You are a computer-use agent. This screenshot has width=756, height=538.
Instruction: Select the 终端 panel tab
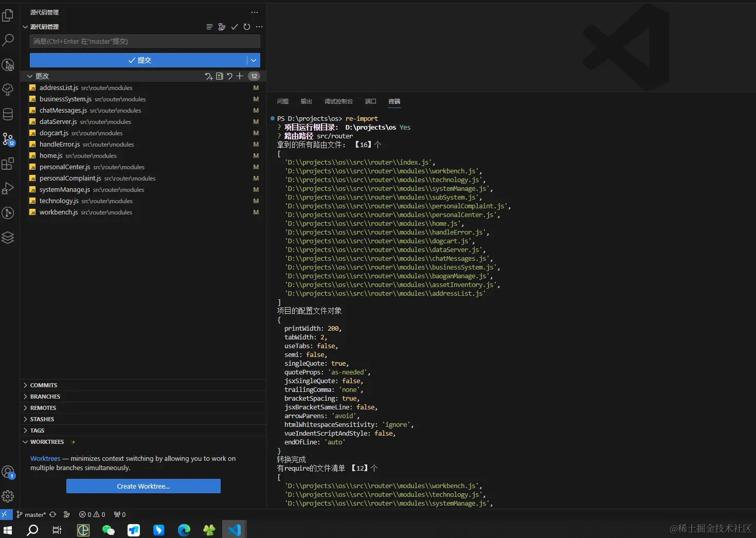[x=394, y=101]
